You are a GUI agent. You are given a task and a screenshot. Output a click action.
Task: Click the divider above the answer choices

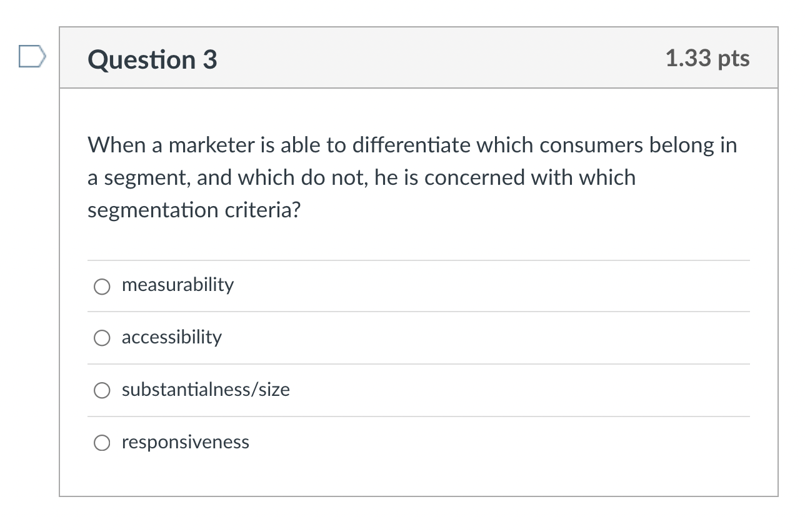[419, 260]
